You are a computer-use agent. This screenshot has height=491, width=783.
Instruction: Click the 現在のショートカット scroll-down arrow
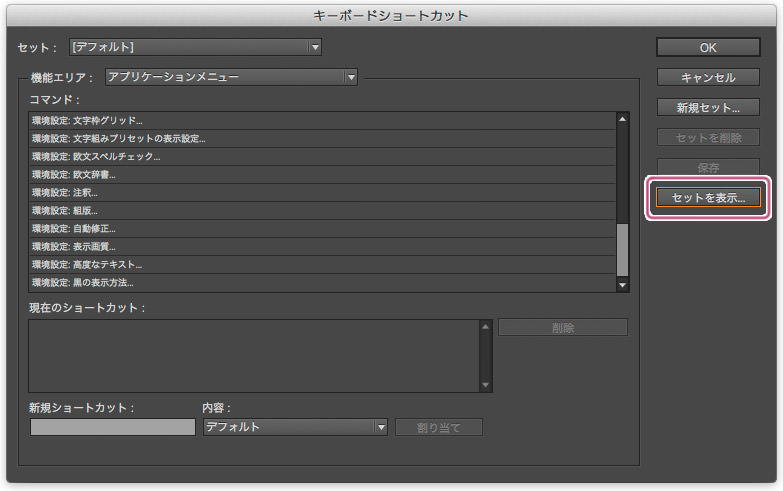[485, 385]
